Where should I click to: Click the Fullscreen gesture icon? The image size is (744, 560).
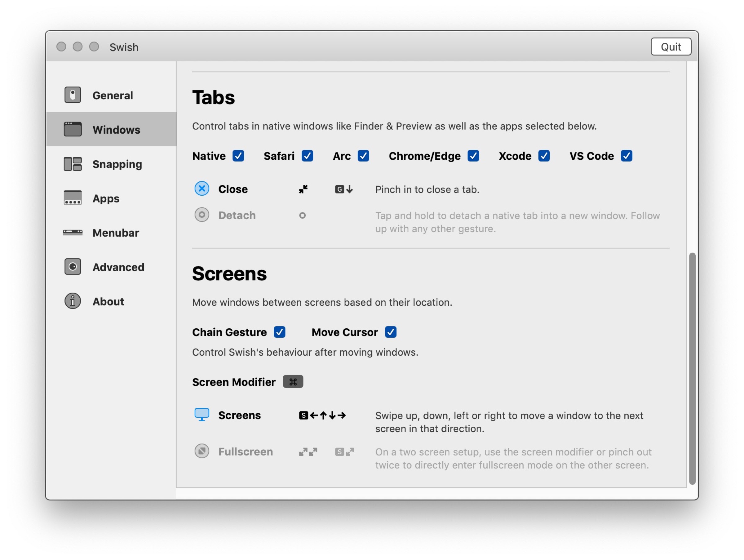tap(202, 451)
